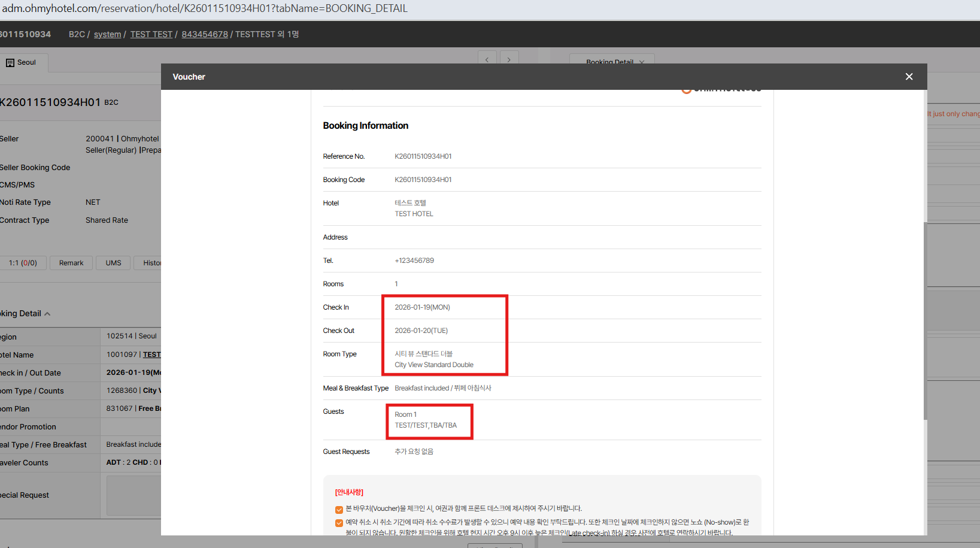Click the Voucher dialog vertical scrollbar
Screen dimensions: 980x548
pos(925,320)
